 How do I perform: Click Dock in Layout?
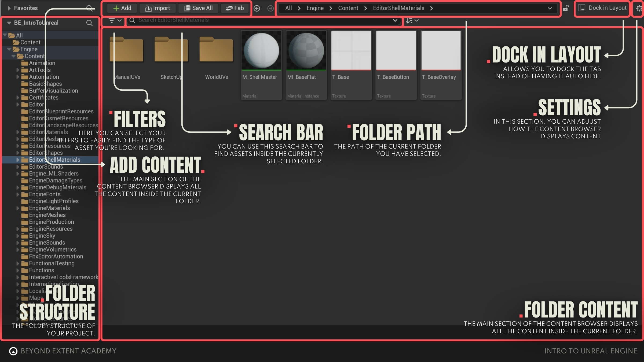click(603, 8)
